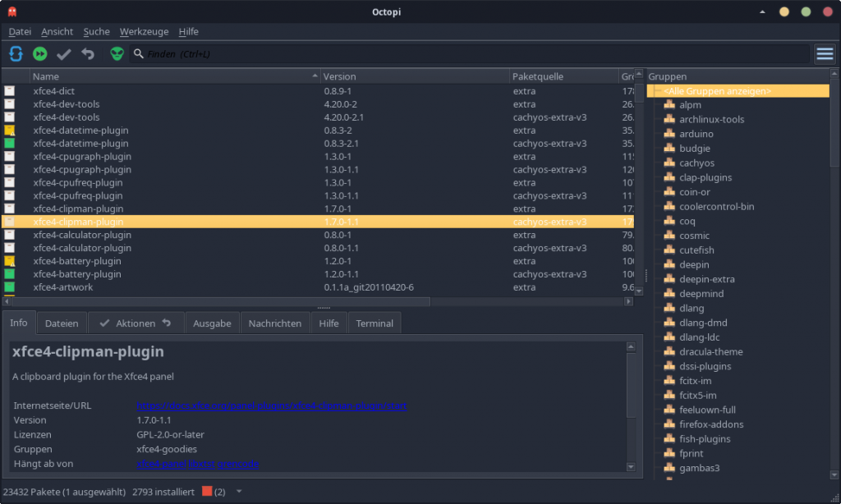Click the blue sync database icon
Screen dimensions: 841x504
tap(16, 54)
